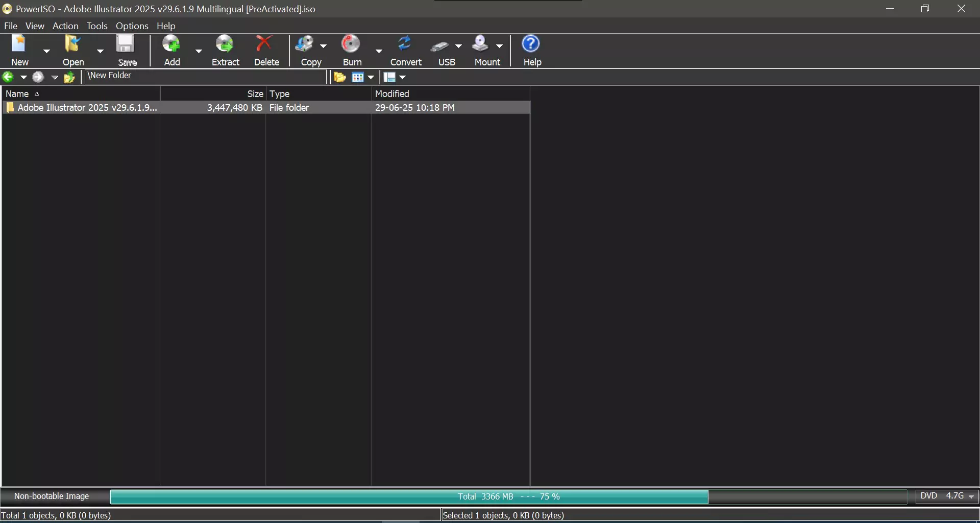Click the PowerISO title bar app icon
Viewport: 980px width, 523px height.
point(7,9)
